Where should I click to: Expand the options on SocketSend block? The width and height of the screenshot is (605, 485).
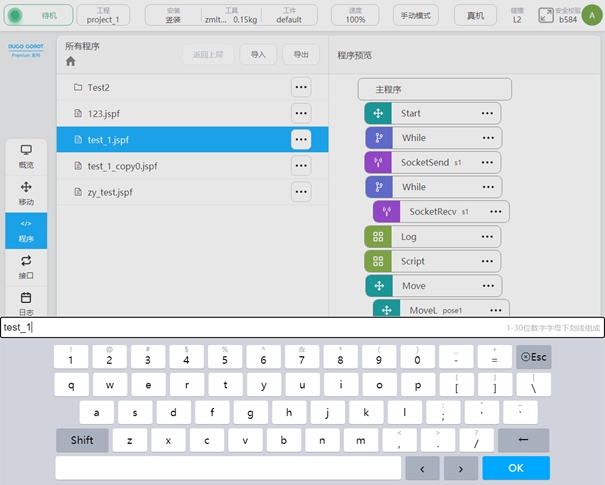(487, 162)
